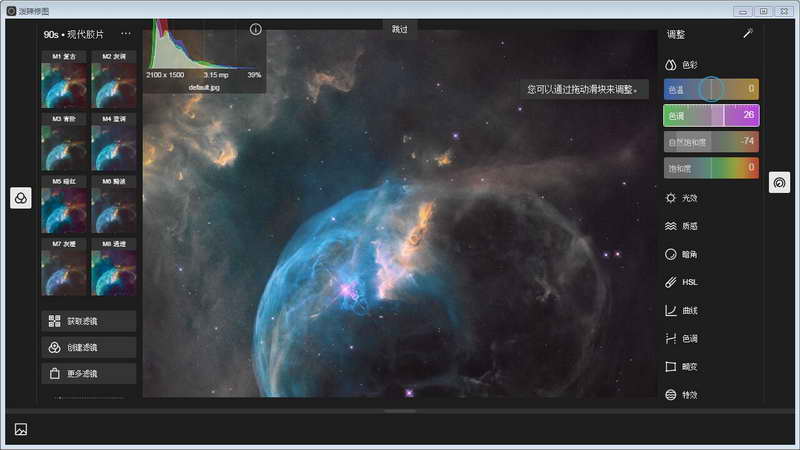Click the magic wand auto-enhance icon
The image size is (800, 450).
point(747,34)
